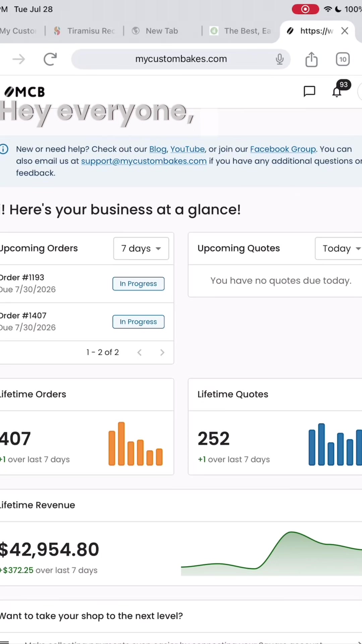Focus the mycustombakes.com address bar

tap(181, 59)
